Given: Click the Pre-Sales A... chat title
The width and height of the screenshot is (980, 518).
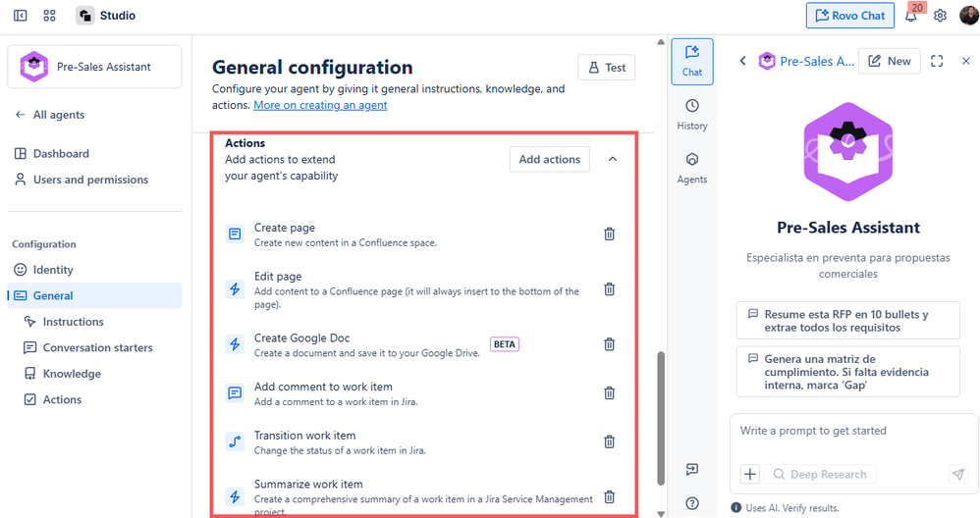Looking at the screenshot, I should pos(816,61).
